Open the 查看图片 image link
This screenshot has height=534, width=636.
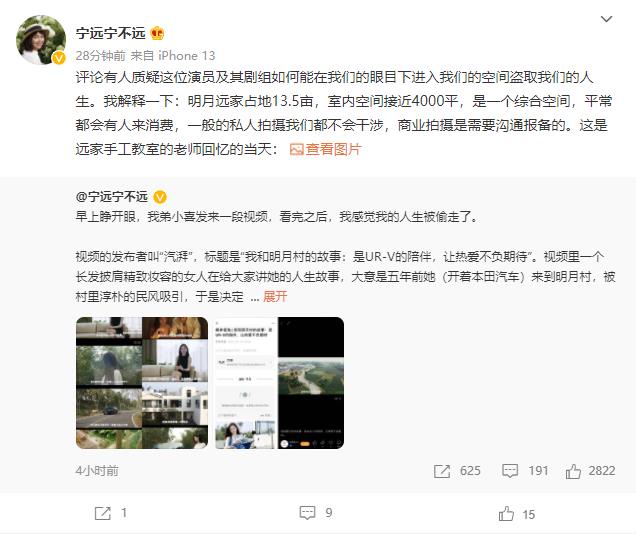pos(333,149)
